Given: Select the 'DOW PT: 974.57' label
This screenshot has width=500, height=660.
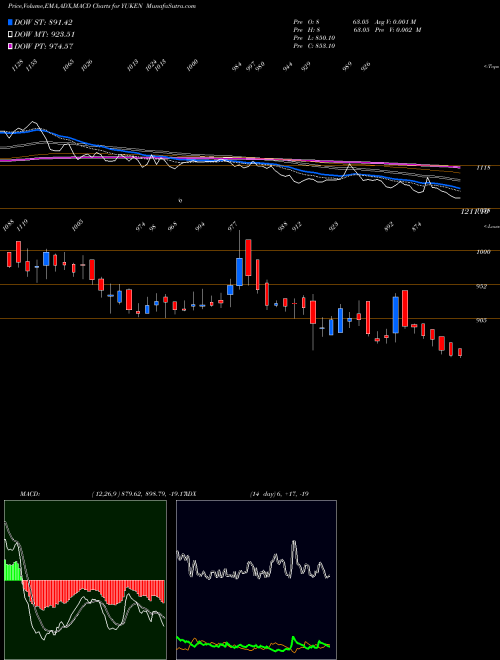Looking at the screenshot, I should (44, 46).
